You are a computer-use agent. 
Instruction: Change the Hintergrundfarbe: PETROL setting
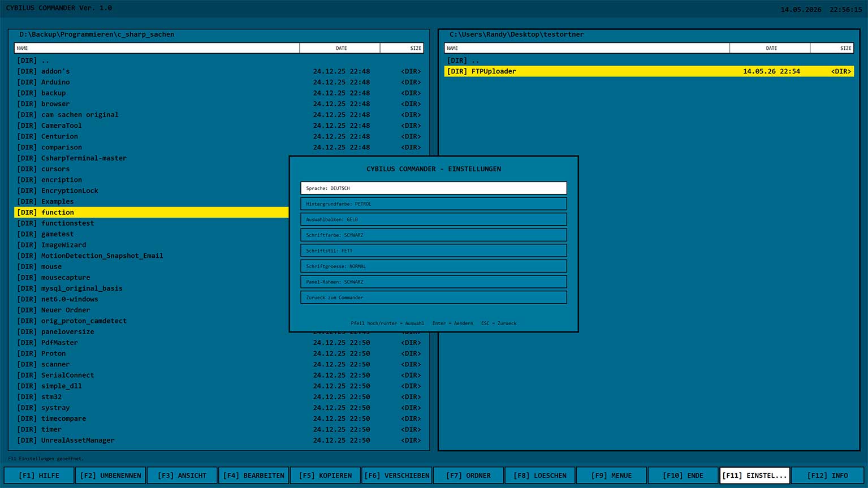click(434, 204)
